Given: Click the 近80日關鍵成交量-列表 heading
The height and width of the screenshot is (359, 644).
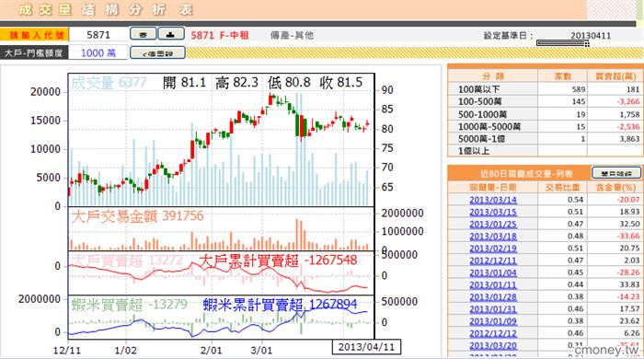Looking at the screenshot, I should point(526,174).
